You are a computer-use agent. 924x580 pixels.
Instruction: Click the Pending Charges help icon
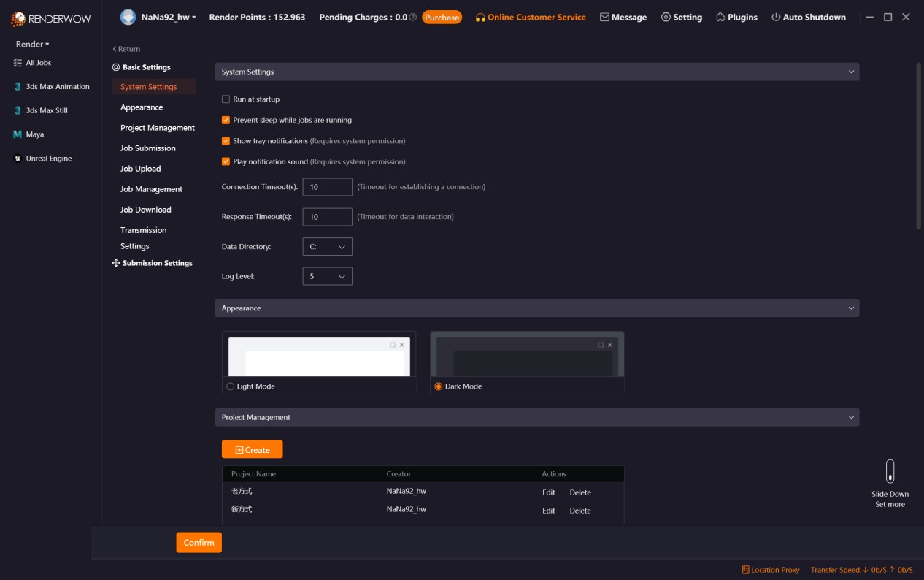tap(413, 17)
